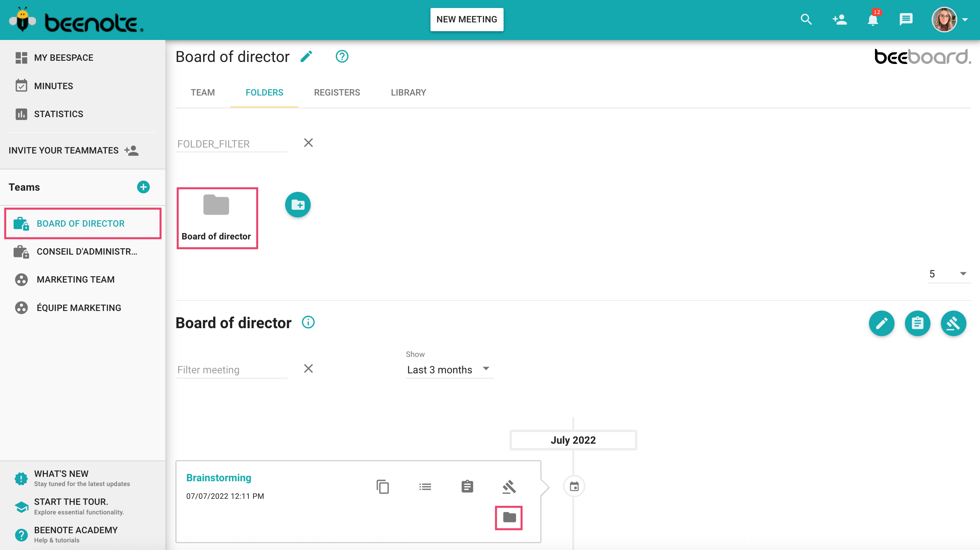The image size is (980, 550).
Task: Open the Show Last 3 months dropdown
Action: (450, 370)
